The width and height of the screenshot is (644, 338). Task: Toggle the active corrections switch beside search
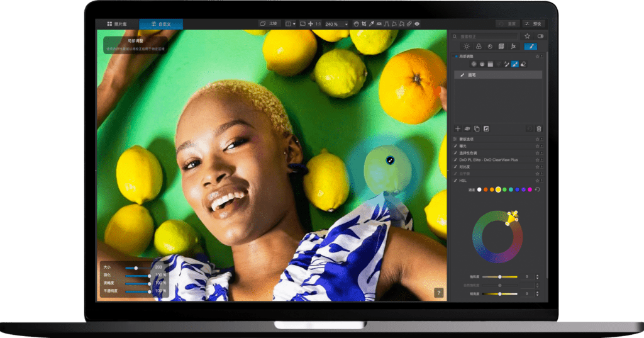[540, 36]
